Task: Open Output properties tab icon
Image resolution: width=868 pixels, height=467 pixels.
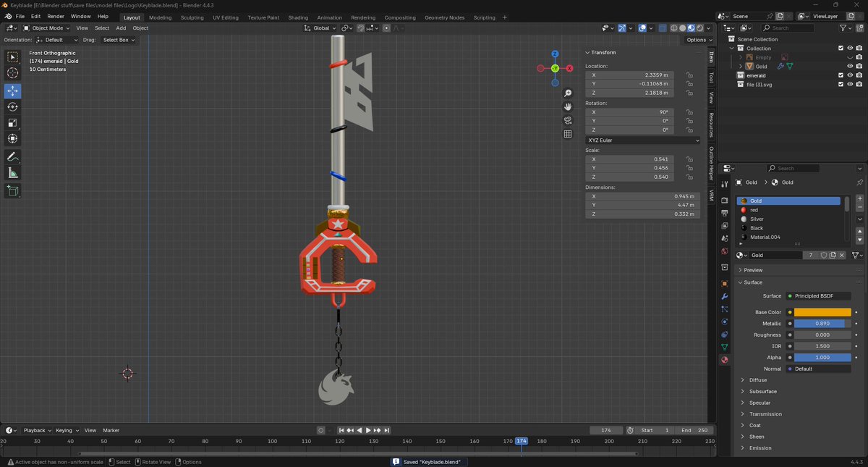Action: pos(724,213)
